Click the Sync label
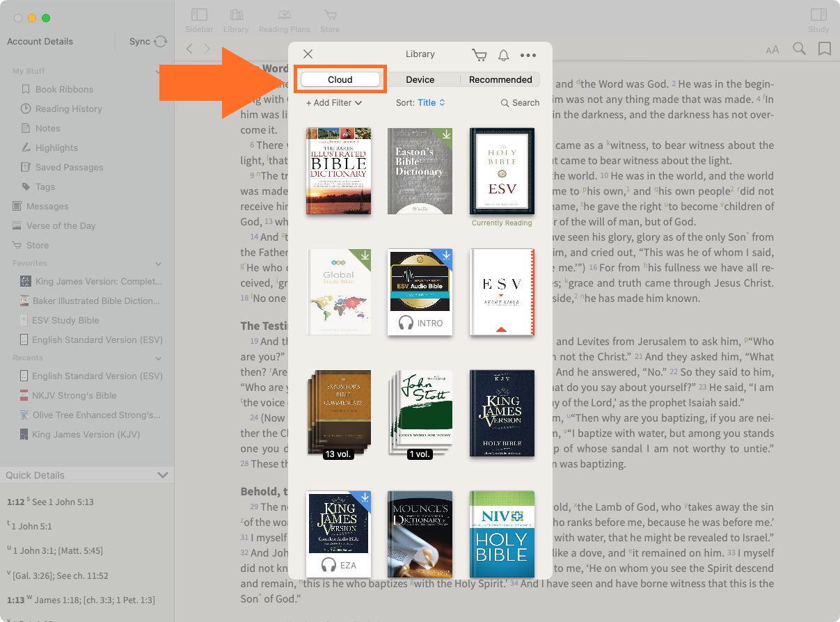840x622 pixels. coord(140,42)
